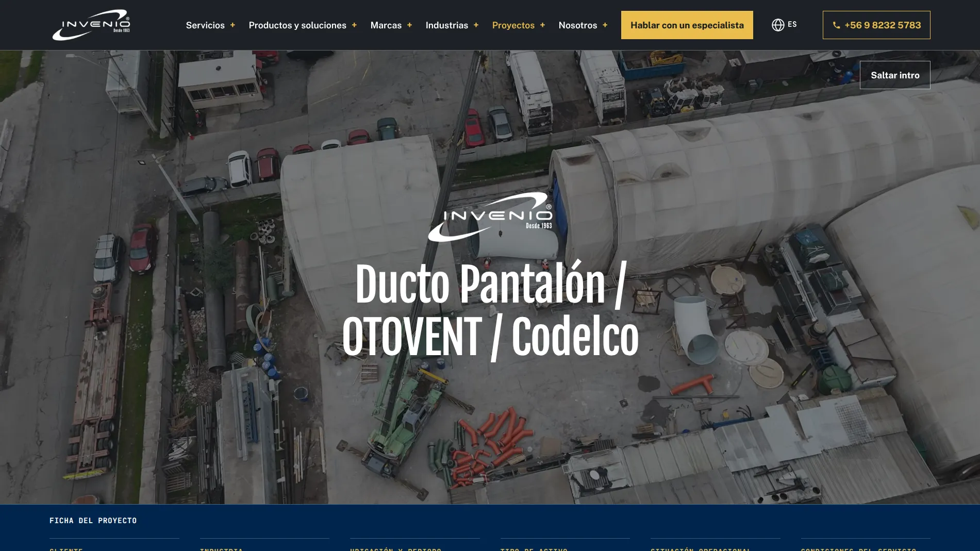Expand the plus icon next to Proyectos
The width and height of the screenshot is (980, 551).
542,25
